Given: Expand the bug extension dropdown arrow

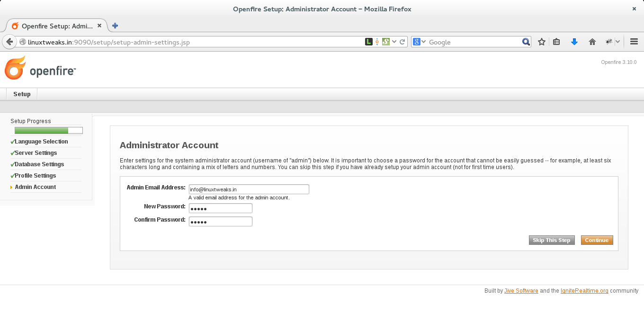Looking at the screenshot, I should [x=617, y=42].
